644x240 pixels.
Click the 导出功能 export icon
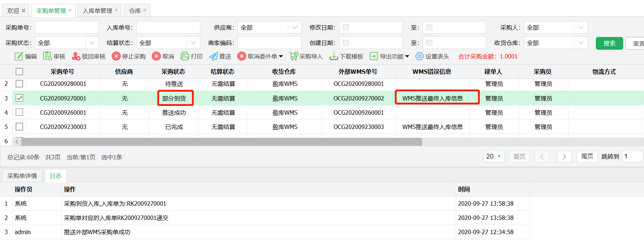point(374,56)
